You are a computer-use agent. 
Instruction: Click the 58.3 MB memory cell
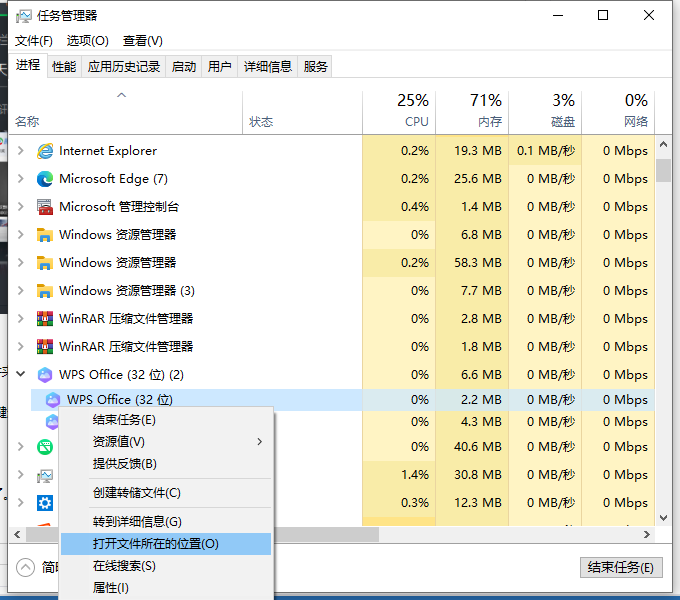tap(472, 263)
